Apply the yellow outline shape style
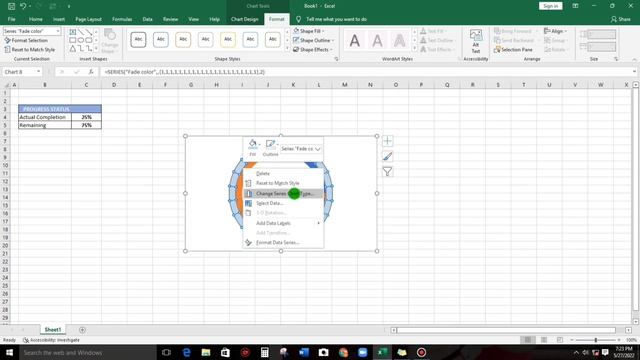Image resolution: width=640 pixels, height=360 pixels. pos(228,40)
